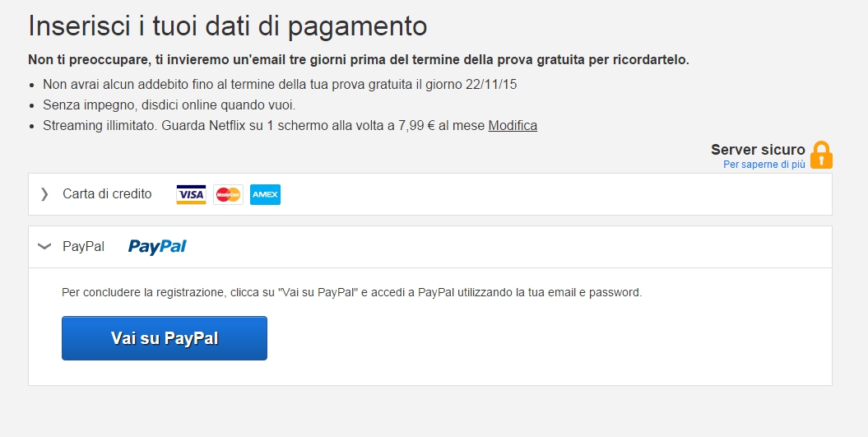Click the Inserisci i tuoi dati heading
868x437 pixels.
point(227,26)
